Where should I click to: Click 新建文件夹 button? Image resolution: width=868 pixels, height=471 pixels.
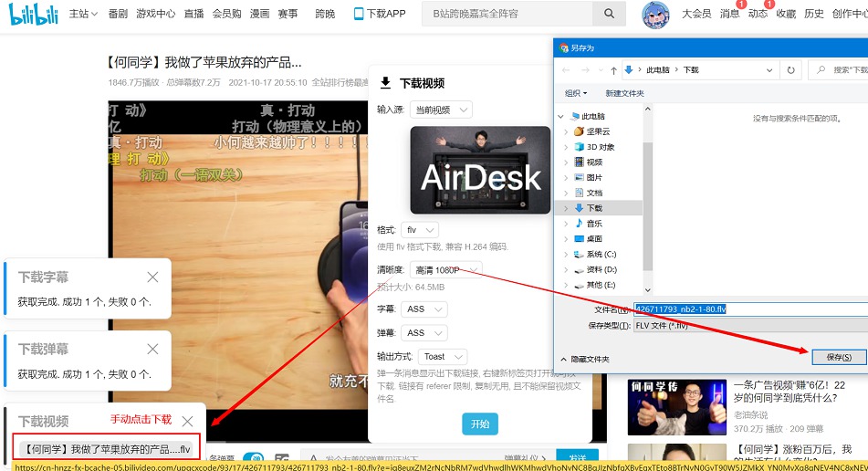coord(624,93)
